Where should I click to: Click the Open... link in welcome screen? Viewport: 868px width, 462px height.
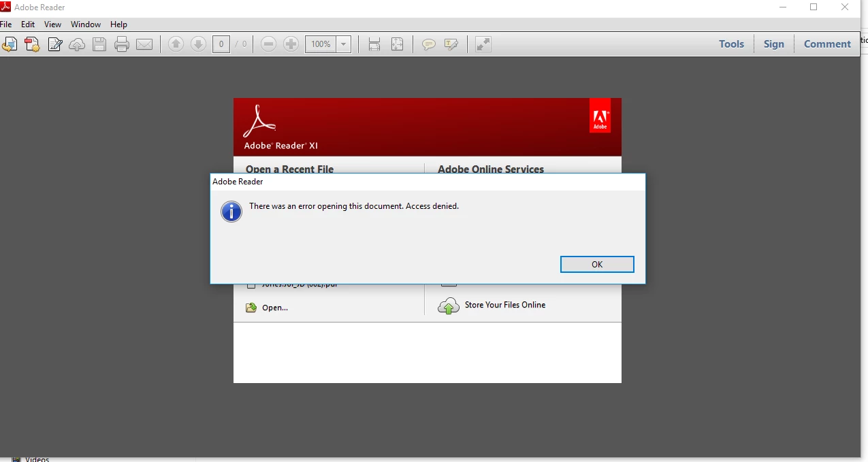(x=275, y=308)
